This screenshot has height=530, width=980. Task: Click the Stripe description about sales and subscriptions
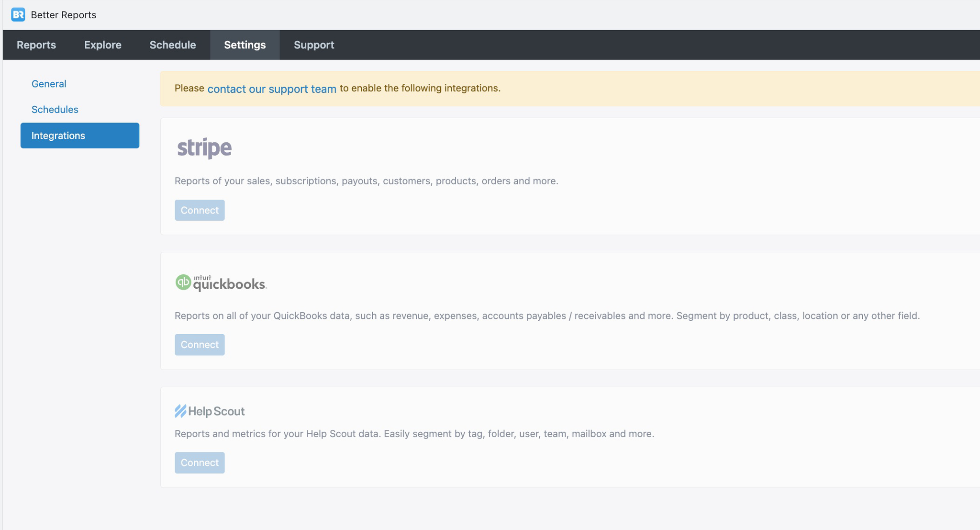(x=367, y=181)
